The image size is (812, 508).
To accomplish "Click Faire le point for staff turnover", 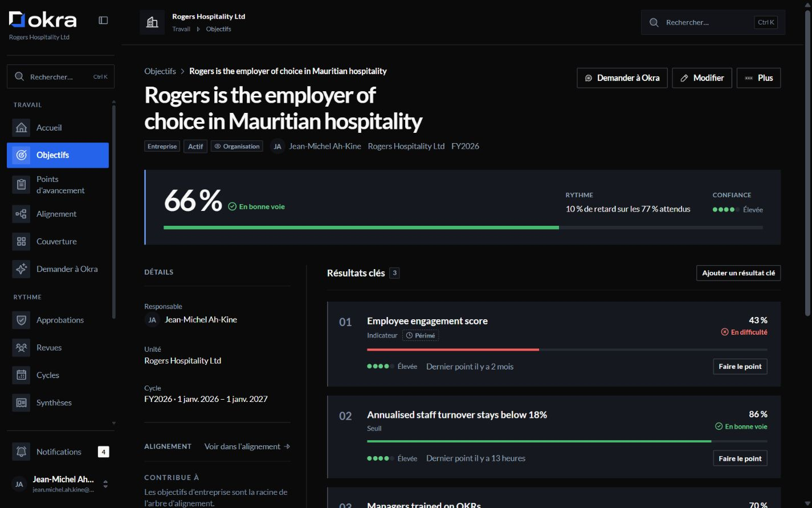I will [740, 458].
